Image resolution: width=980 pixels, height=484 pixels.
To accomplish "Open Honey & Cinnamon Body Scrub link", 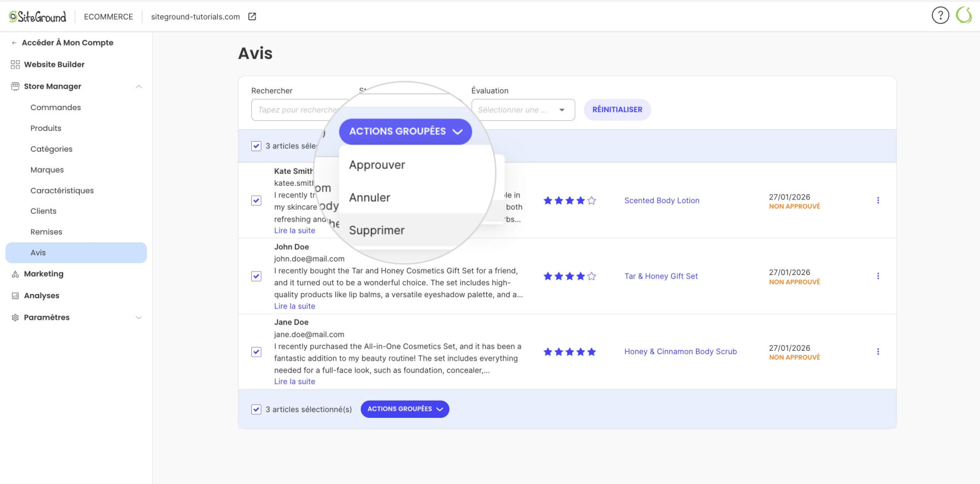I will (681, 352).
